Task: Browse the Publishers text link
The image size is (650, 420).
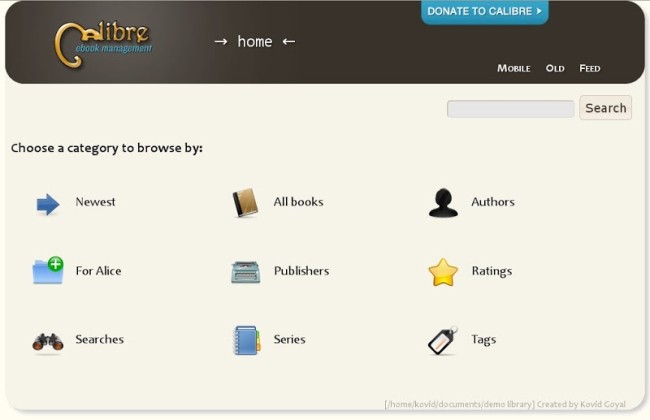Action: point(301,271)
